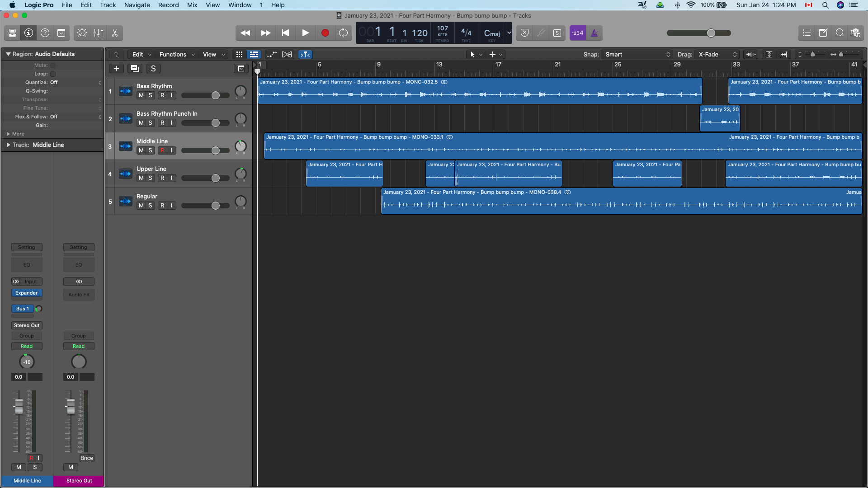Toggle global Solo S button in track header
Image resolution: width=868 pixels, height=488 pixels.
pos(153,69)
